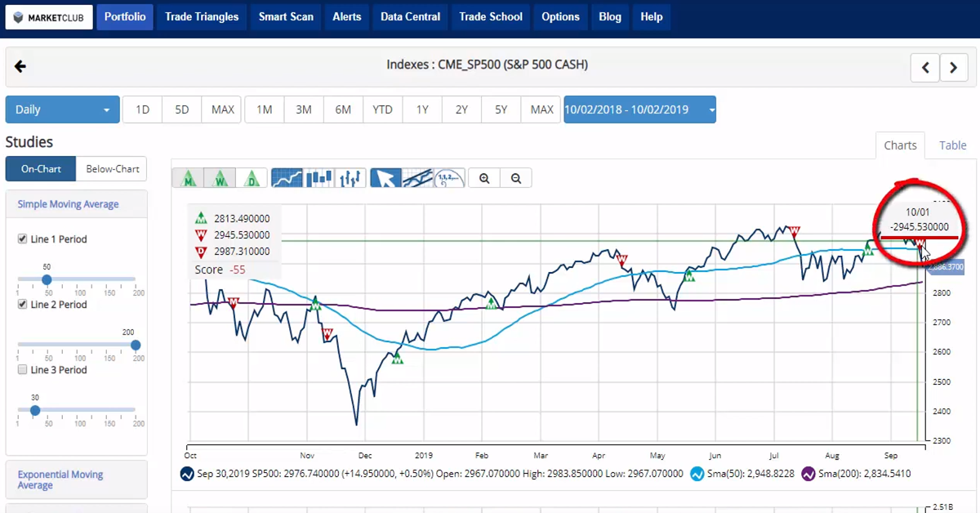Select the Weekly trade triangle icon
980x513 pixels.
click(220, 177)
